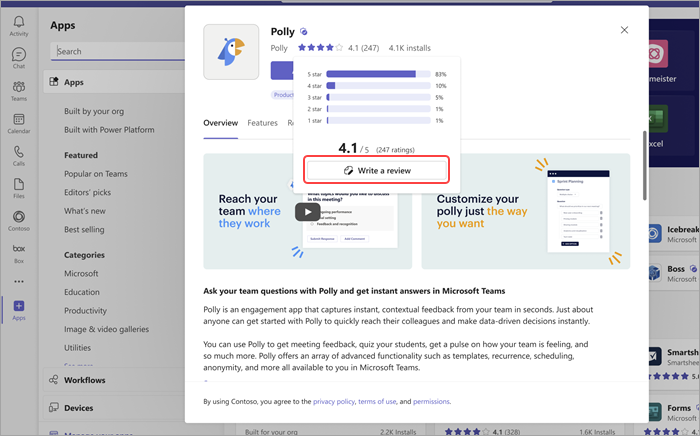Image resolution: width=700 pixels, height=436 pixels.
Task: Select the Education category
Action: tap(82, 292)
